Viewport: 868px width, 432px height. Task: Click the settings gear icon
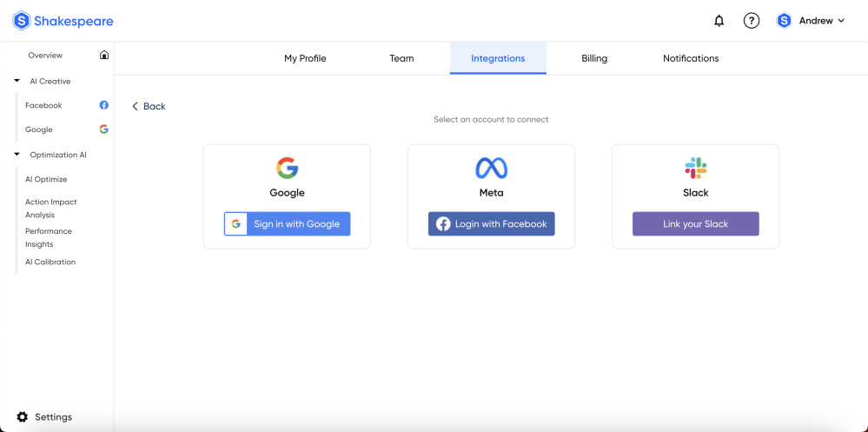click(x=22, y=417)
